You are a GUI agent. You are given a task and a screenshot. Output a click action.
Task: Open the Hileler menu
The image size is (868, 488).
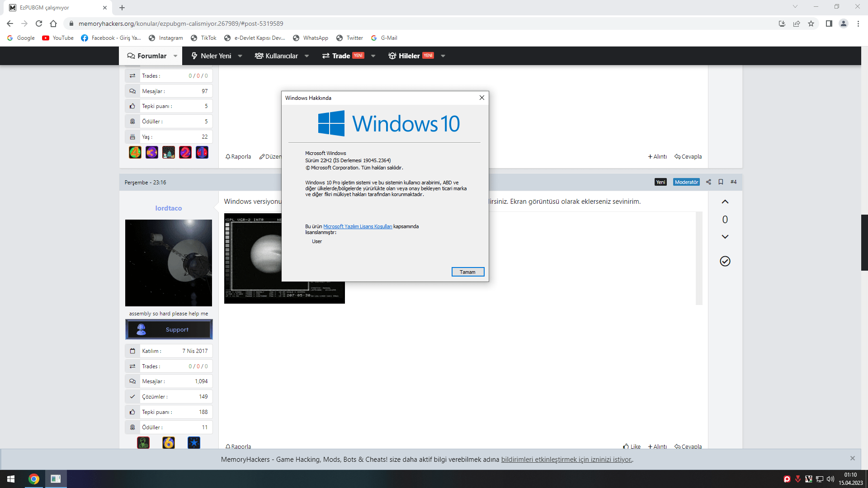point(410,56)
